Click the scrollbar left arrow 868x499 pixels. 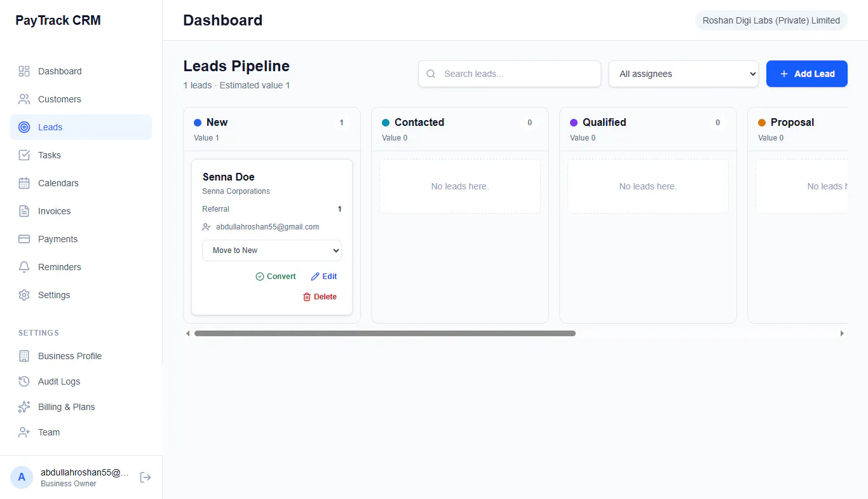point(188,333)
